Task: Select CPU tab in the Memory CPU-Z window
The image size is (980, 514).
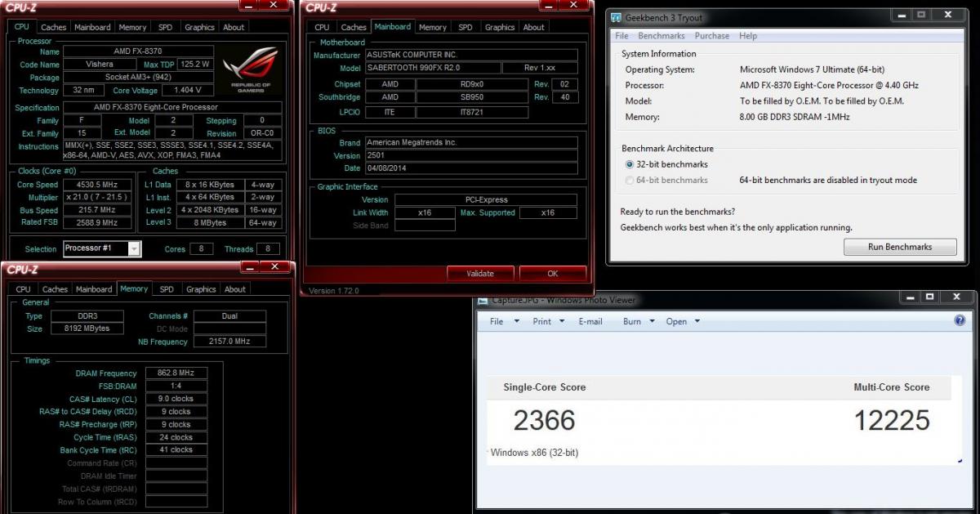Action: [23, 289]
